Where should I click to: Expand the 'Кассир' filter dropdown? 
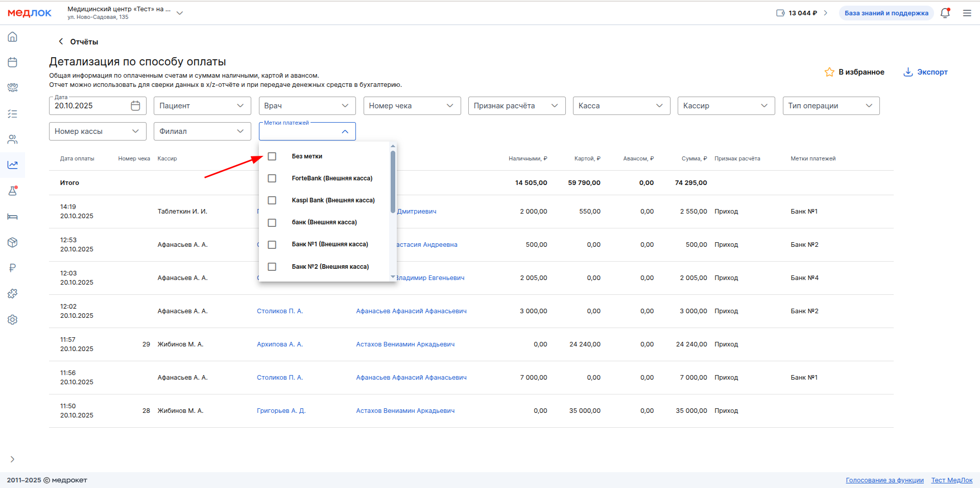pyautogui.click(x=726, y=106)
